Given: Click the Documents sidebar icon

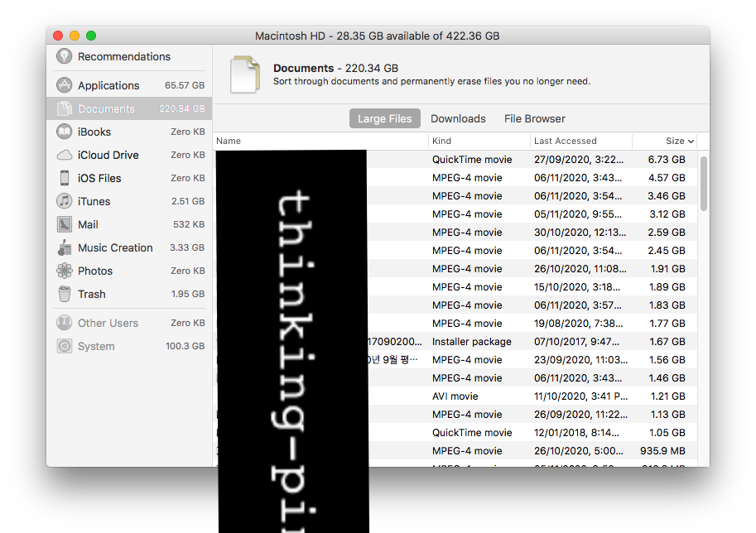Looking at the screenshot, I should click(64, 108).
